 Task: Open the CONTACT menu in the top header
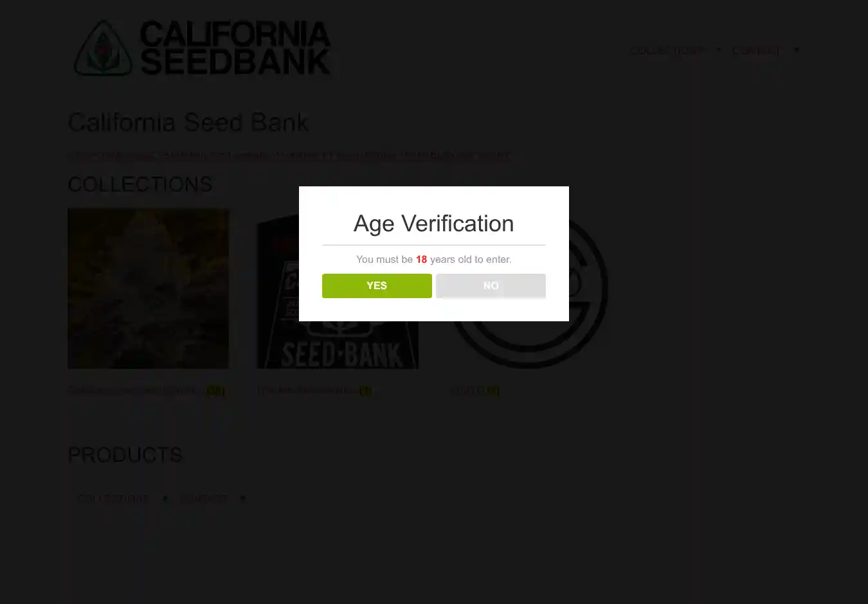756,50
